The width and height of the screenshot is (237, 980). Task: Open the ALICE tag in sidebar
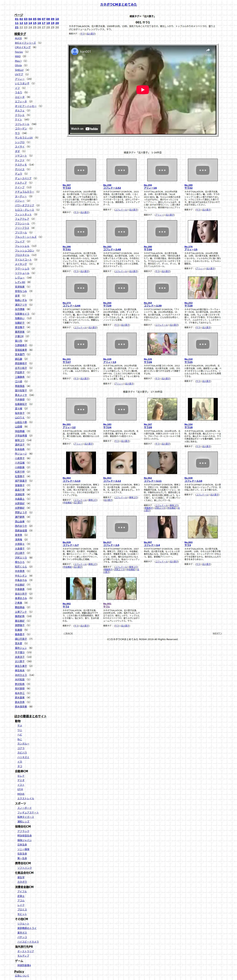[19, 38]
